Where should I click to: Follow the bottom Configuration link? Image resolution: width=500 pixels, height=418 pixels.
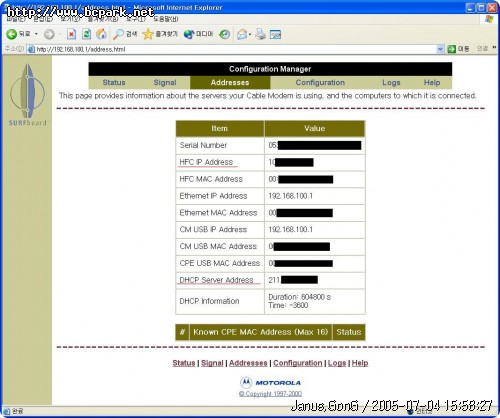click(298, 363)
